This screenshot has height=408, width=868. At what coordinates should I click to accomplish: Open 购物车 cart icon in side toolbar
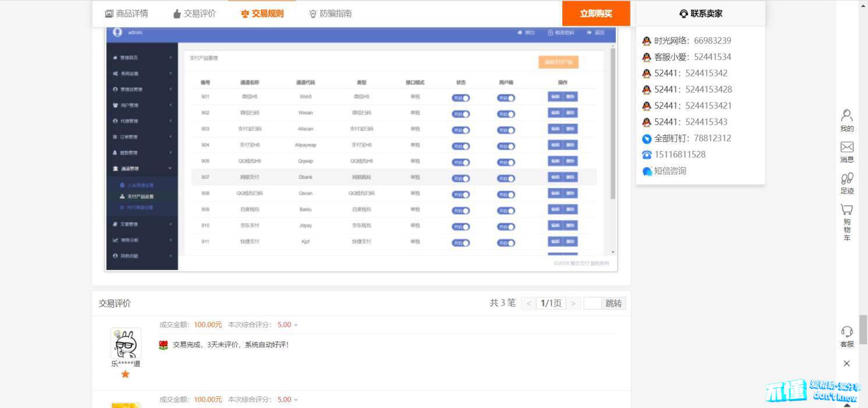click(847, 209)
